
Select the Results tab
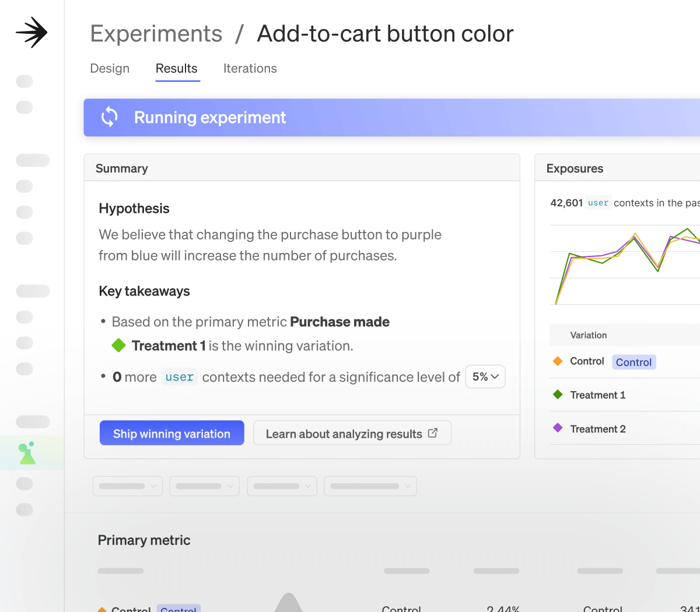pos(177,69)
